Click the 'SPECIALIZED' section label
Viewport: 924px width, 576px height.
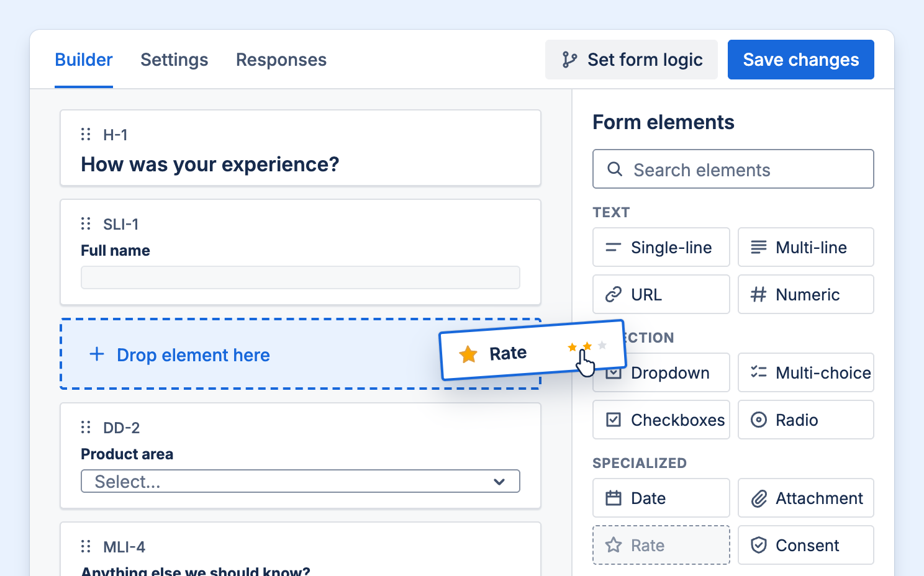click(x=640, y=463)
